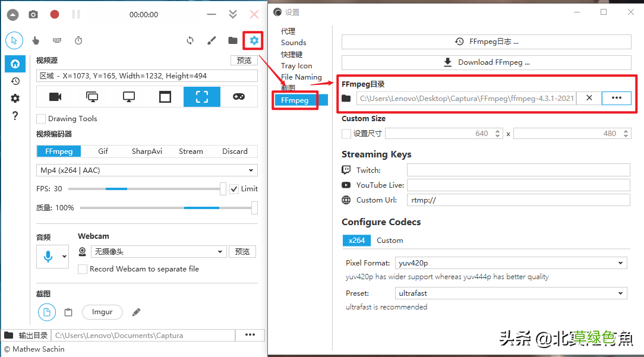Click the 预览 button beside 视频源
This screenshot has height=357, width=644.
(244, 61)
